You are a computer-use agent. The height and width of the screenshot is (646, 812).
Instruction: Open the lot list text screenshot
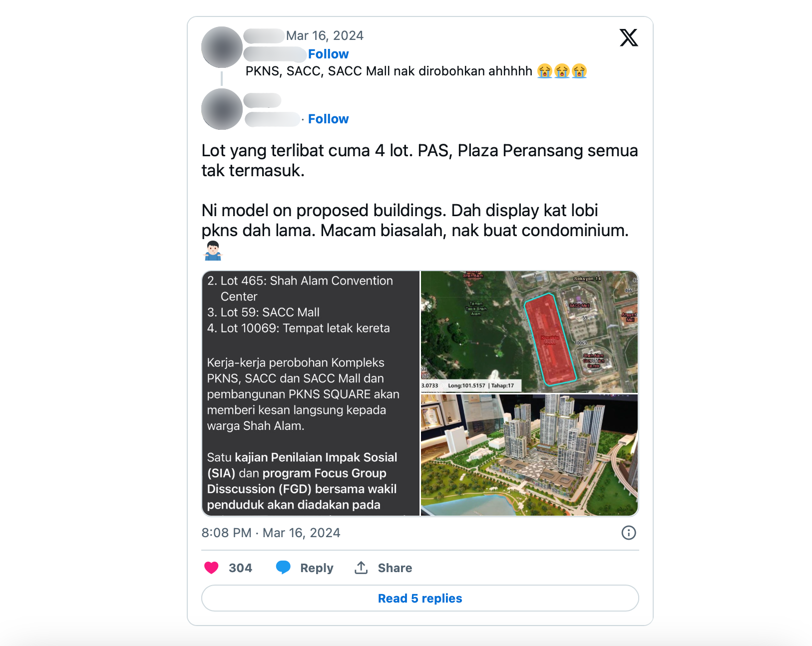point(311,393)
